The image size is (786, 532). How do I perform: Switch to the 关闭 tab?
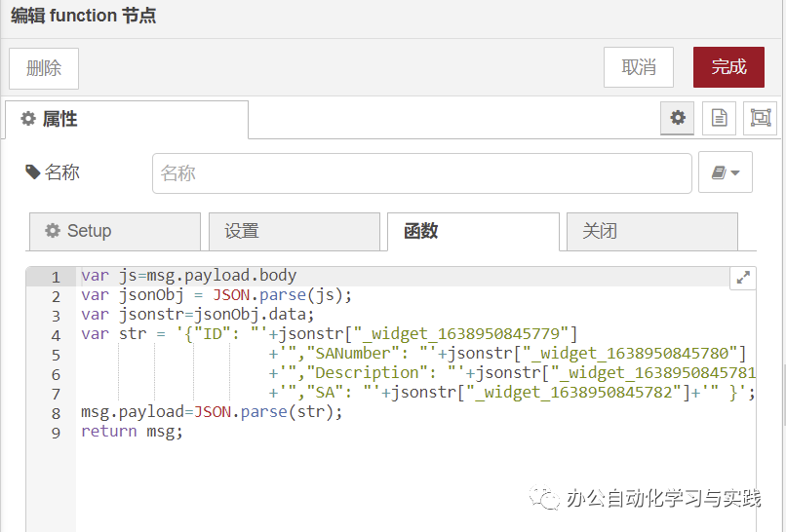pos(652,232)
